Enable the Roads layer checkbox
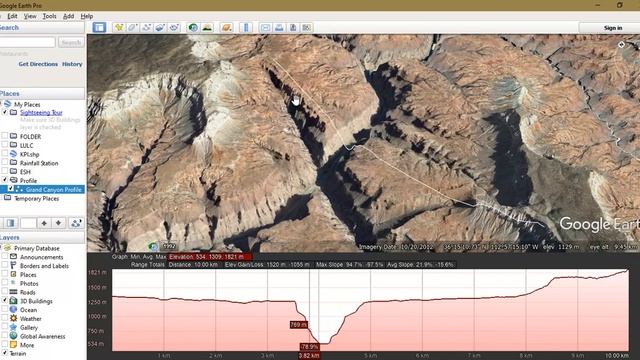The image size is (640, 360). 5,292
